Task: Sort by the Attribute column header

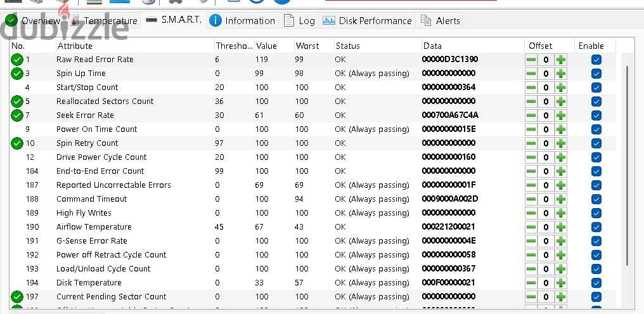Action: tap(135, 46)
